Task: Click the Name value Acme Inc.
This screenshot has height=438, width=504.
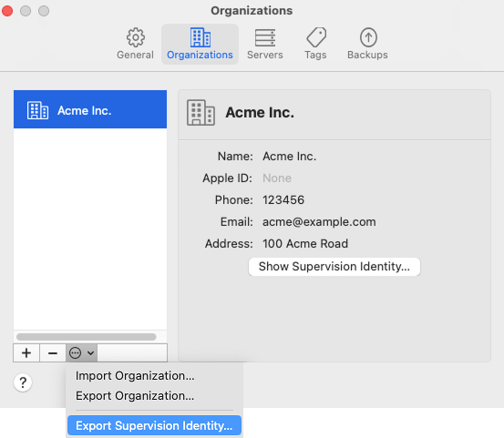Action: tap(289, 157)
